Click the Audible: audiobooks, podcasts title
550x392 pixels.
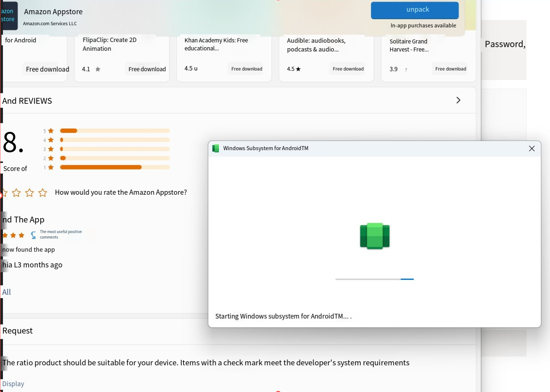(x=316, y=45)
